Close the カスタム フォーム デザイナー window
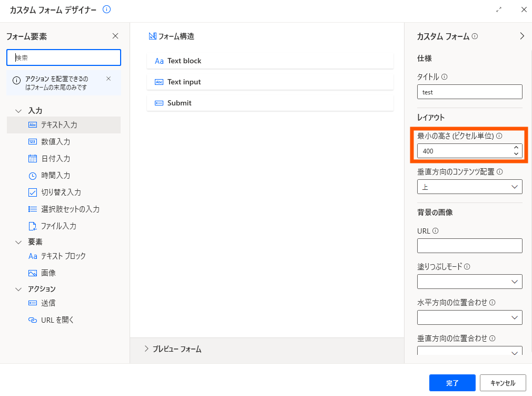The width and height of the screenshot is (532, 396). click(x=524, y=9)
